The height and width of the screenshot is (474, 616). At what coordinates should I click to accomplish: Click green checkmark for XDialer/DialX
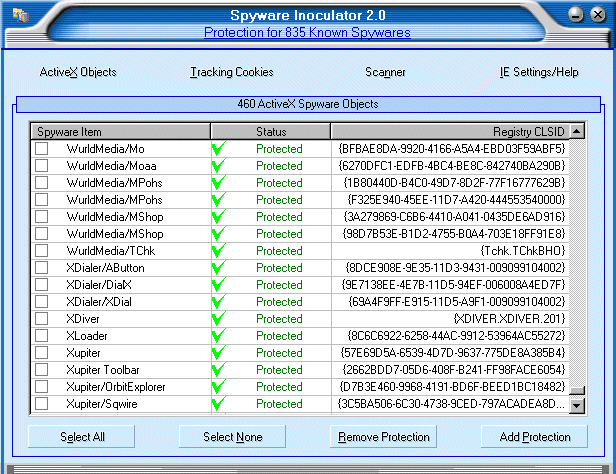click(x=219, y=285)
